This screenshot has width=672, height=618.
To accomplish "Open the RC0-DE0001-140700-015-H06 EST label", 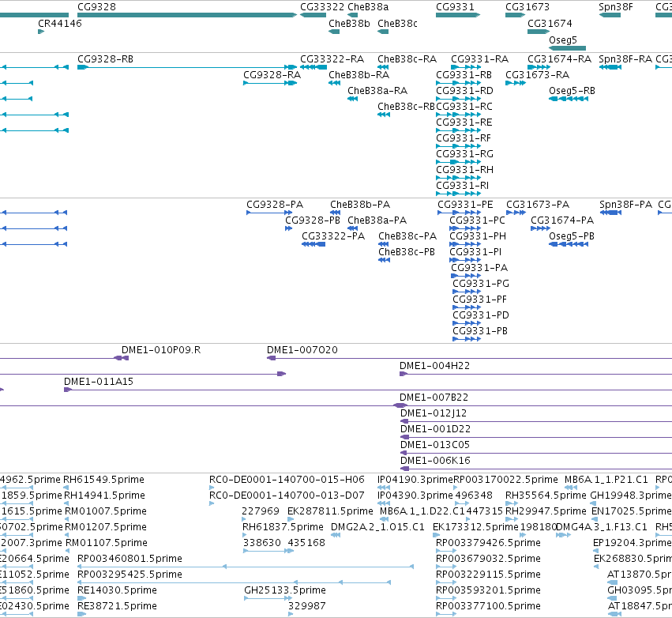I will point(287,480).
